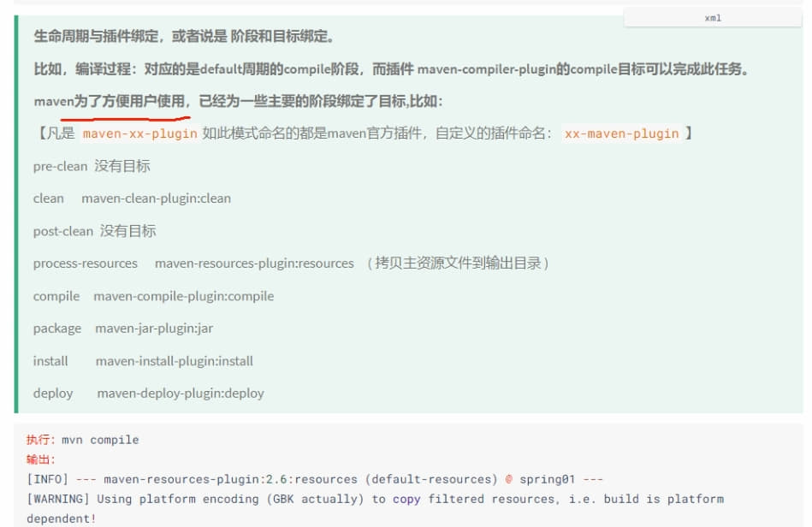Click the xx-maven-plugin inline code
812x527 pixels.
(x=621, y=133)
